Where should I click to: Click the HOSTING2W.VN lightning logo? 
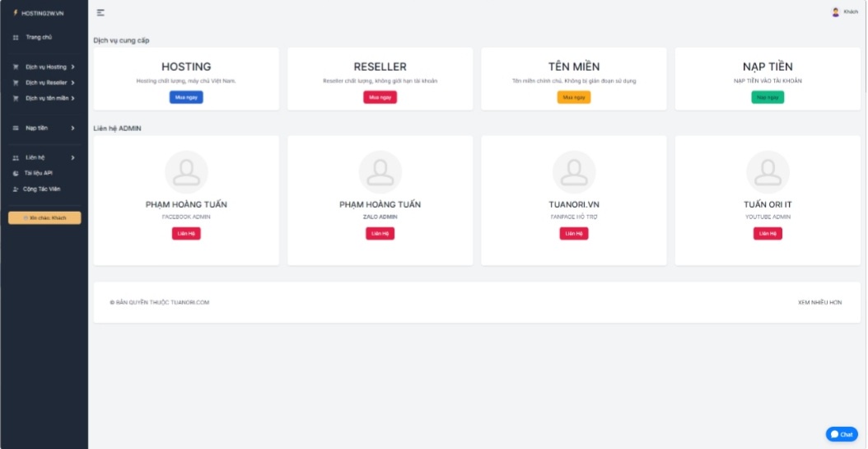point(15,12)
